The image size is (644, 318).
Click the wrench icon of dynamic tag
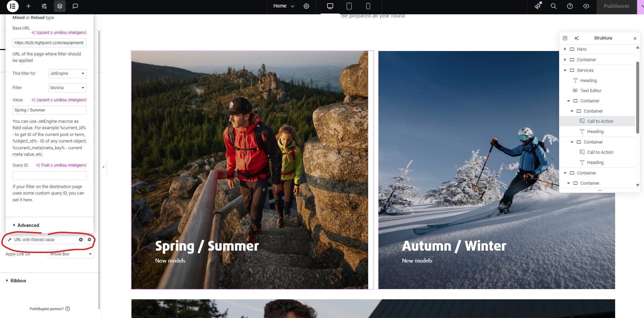10,240
